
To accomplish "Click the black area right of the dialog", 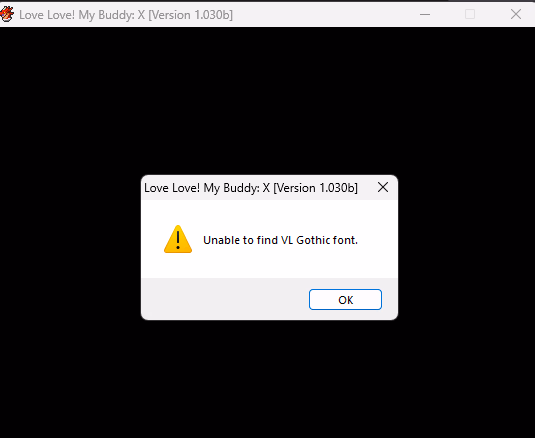I will (x=466, y=247).
